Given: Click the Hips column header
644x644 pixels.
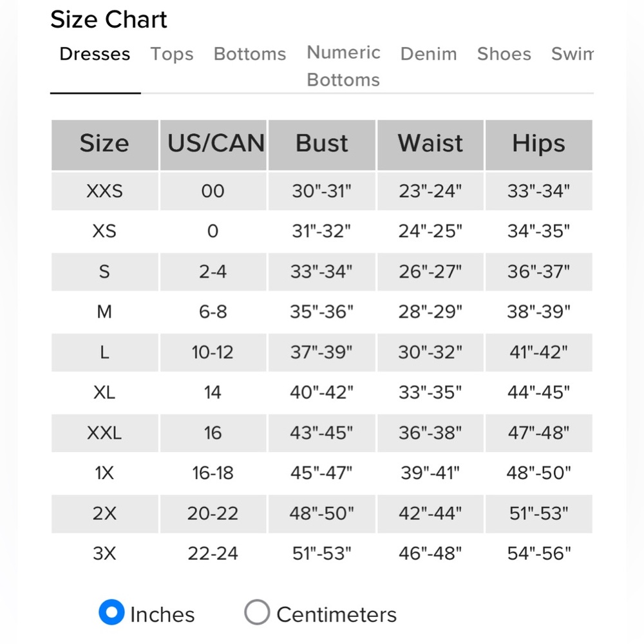Looking at the screenshot, I should click(x=538, y=144).
